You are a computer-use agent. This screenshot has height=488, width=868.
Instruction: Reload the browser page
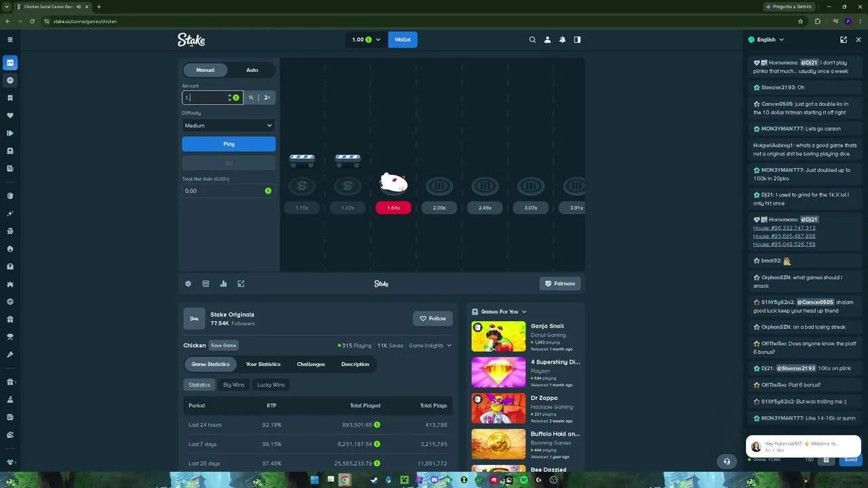pos(32,21)
